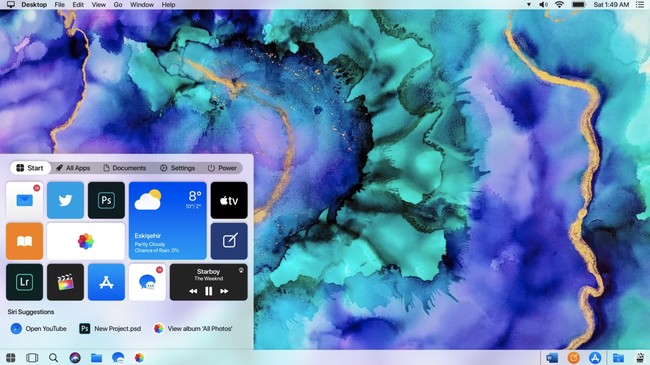Open the Go menu

[118, 5]
